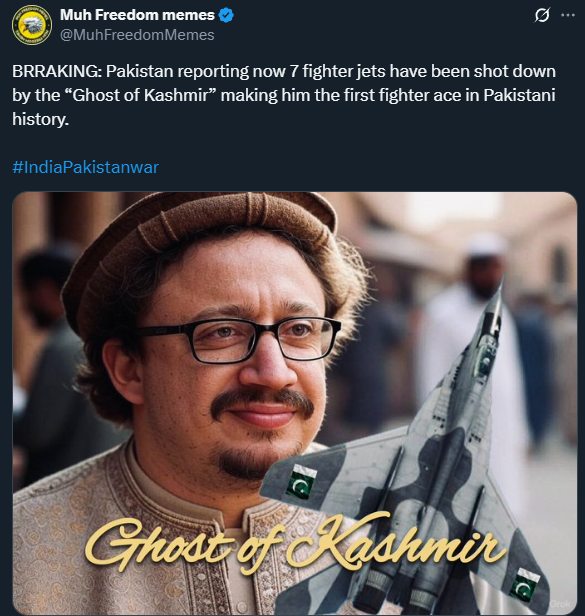This screenshot has width=585, height=616.
Task: Open the #IndiaPakistanwar hashtag
Action: pos(85,167)
